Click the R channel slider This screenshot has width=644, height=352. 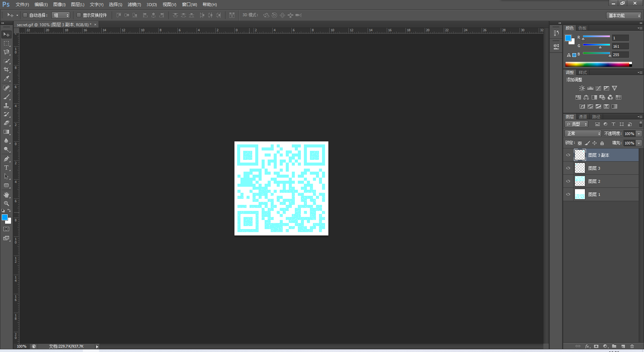click(x=596, y=37)
